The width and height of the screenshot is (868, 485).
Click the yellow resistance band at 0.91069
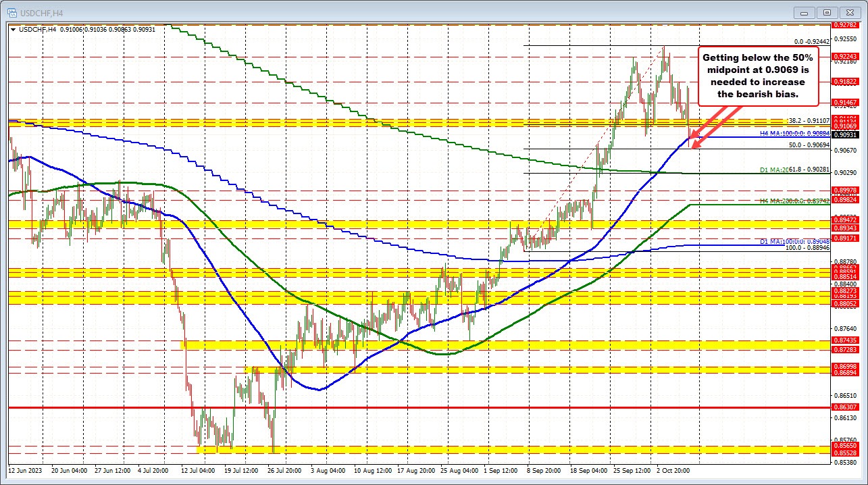pyautogui.click(x=405, y=124)
